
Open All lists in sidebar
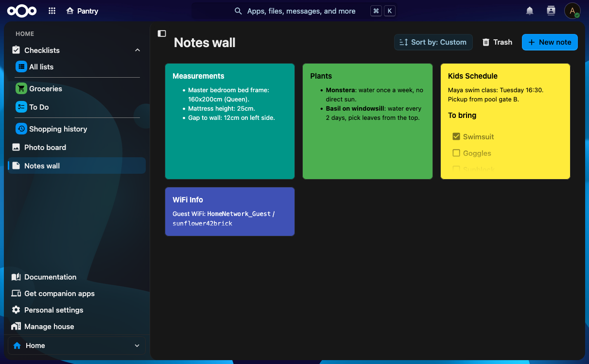(x=78, y=66)
